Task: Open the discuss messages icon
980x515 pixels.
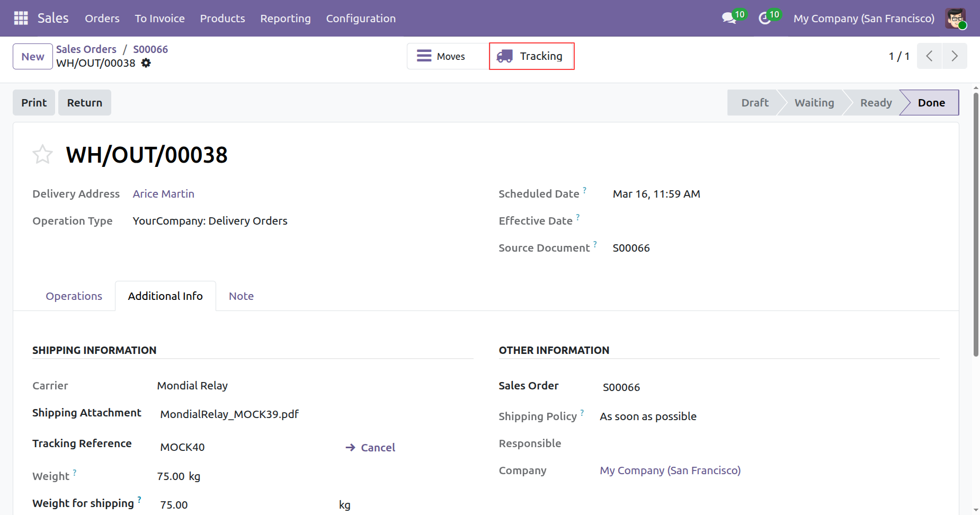Action: click(x=729, y=18)
